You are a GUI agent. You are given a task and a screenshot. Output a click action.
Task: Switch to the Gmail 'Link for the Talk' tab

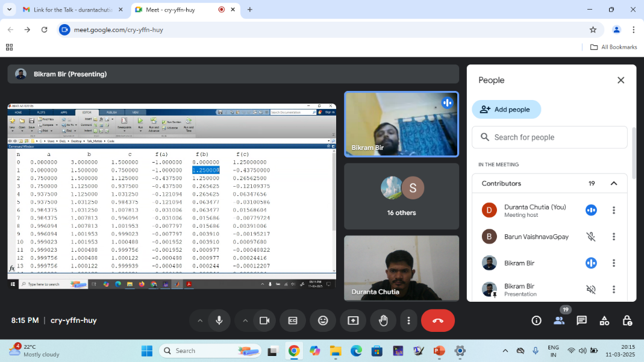click(72, 10)
